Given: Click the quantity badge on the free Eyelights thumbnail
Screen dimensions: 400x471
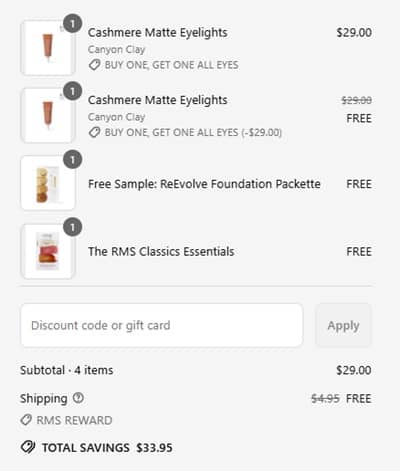Looking at the screenshot, I should pyautogui.click(x=72, y=91).
